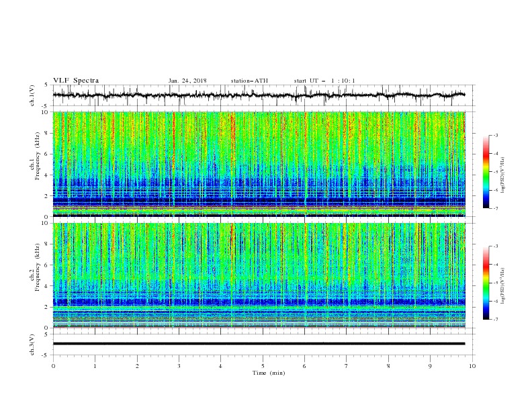Click time tick label '10' on x-axis
This screenshot has width=532, height=411.
click(x=472, y=366)
